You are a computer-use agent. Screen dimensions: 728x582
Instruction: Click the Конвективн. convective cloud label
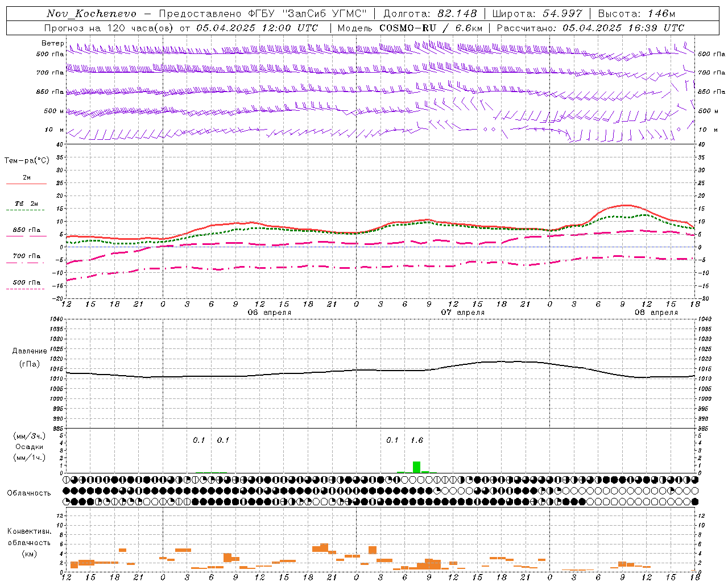pyautogui.click(x=29, y=531)
